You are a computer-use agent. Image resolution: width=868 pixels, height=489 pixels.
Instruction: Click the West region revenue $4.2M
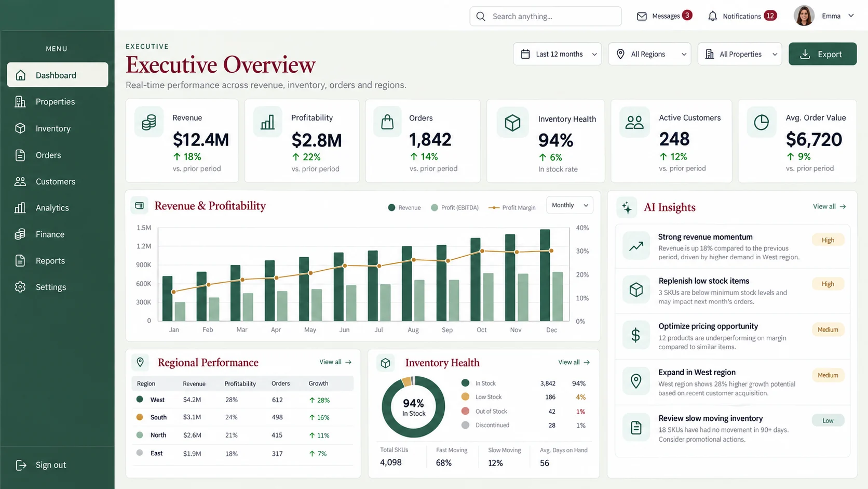[192, 400]
